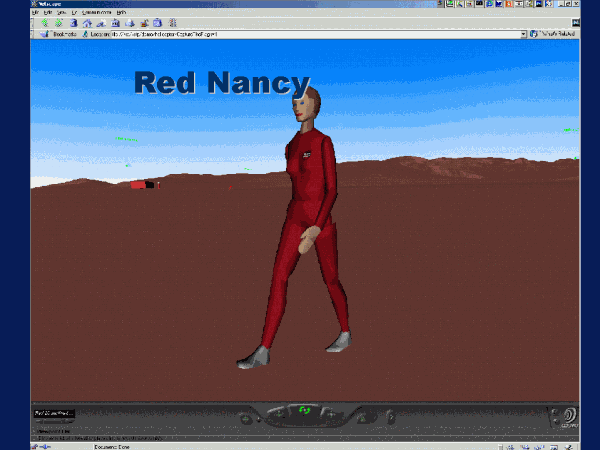The image size is (600, 450).
Task: Open the Edit menu
Action: (47, 12)
